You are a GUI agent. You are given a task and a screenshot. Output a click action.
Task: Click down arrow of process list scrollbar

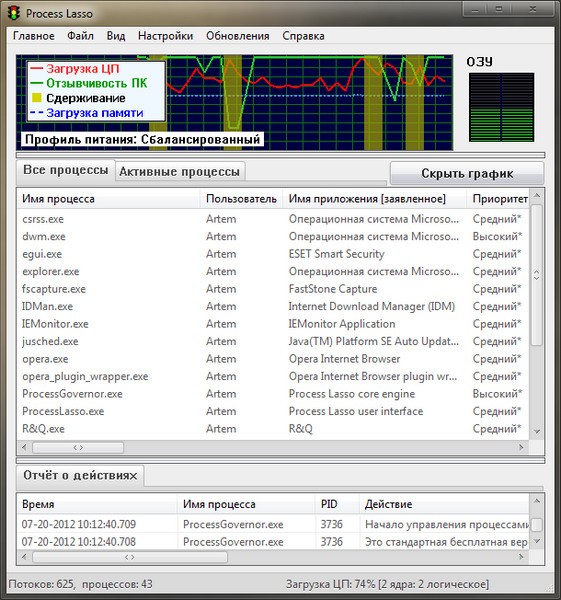[x=537, y=431]
